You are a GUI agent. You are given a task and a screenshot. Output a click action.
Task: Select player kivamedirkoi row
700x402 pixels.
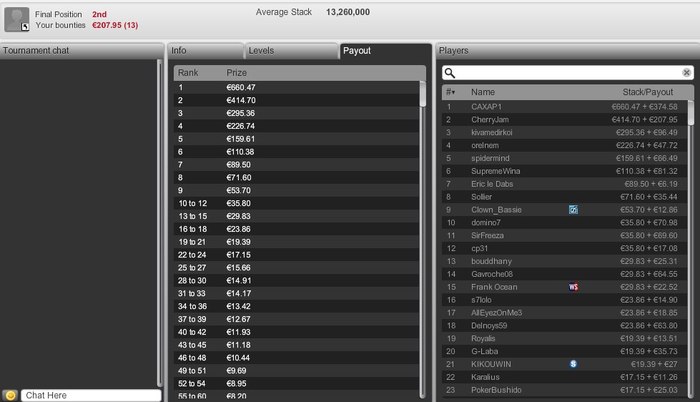tap(565, 133)
